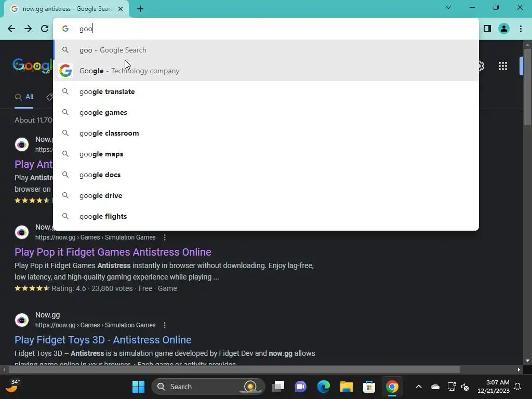Click the scroll down arrow of vertical scrollbar
This screenshot has height=399, width=532.
(x=527, y=361)
